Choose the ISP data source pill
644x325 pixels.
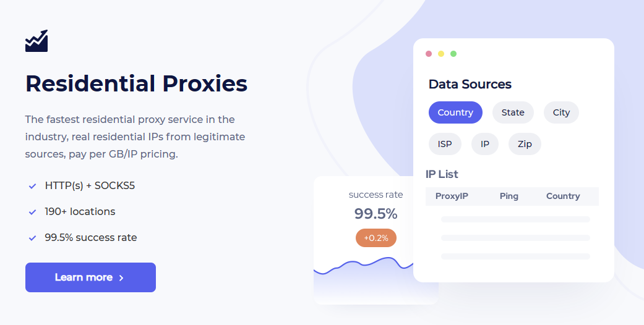[x=445, y=144]
